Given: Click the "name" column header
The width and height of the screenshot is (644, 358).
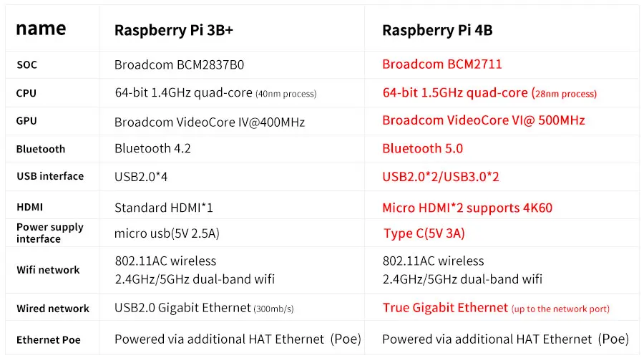Looking at the screenshot, I should [41, 29].
